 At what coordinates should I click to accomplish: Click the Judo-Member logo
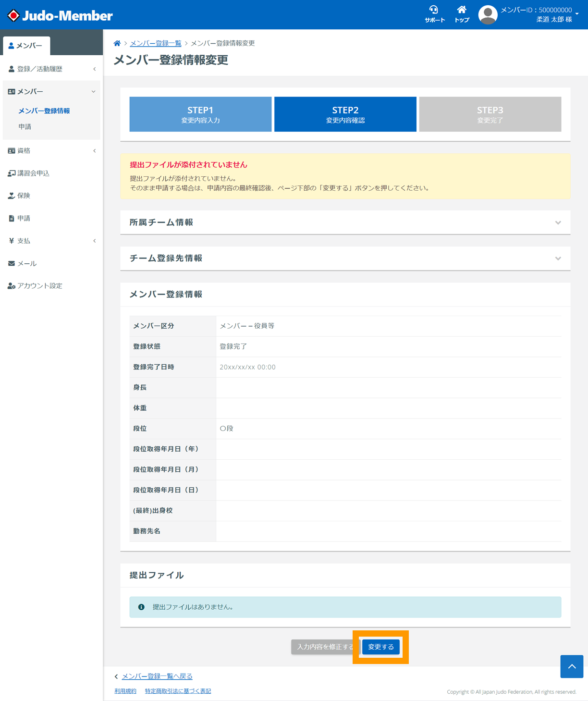click(x=60, y=15)
